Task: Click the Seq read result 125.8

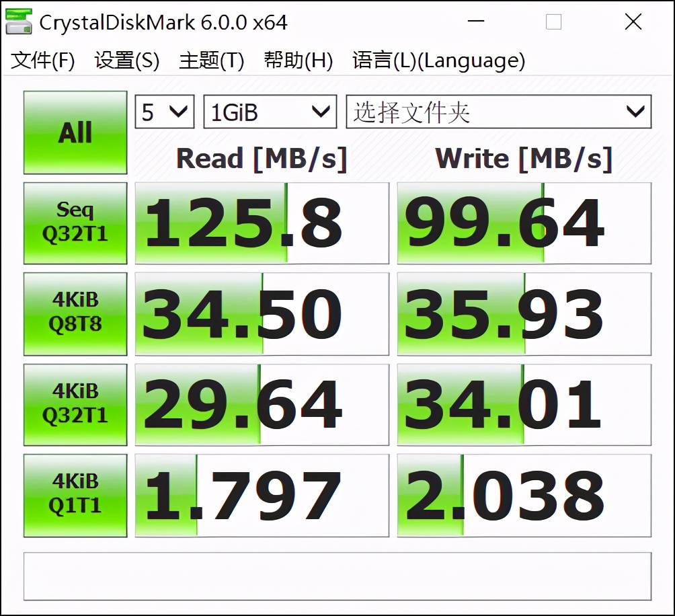Action: tap(262, 223)
